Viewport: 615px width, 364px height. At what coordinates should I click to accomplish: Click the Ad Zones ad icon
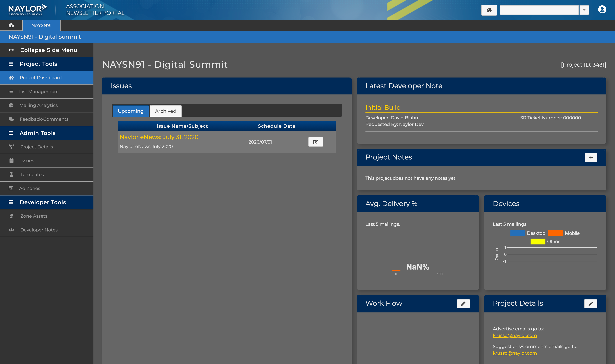pyautogui.click(x=11, y=188)
